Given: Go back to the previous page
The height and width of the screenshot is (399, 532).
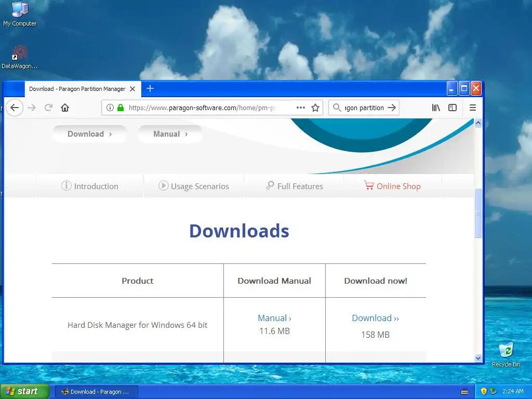Looking at the screenshot, I should (14, 108).
